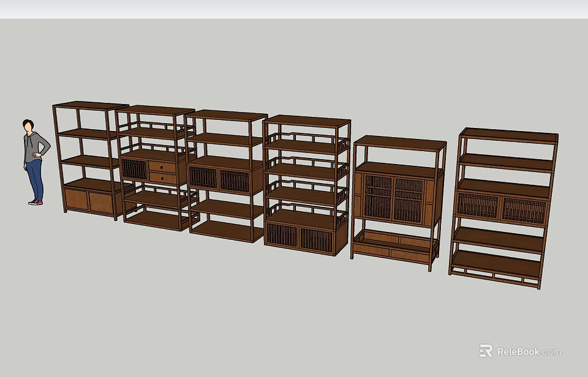
Task: Select the rightmost freestanding bookshelf
Action: [503, 208]
